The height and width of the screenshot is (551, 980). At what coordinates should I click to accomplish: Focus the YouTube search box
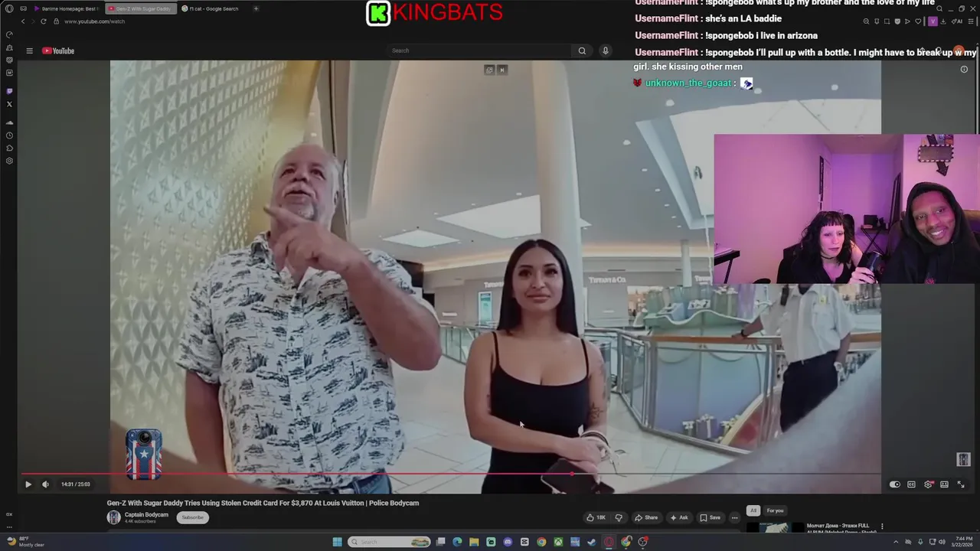pos(479,51)
